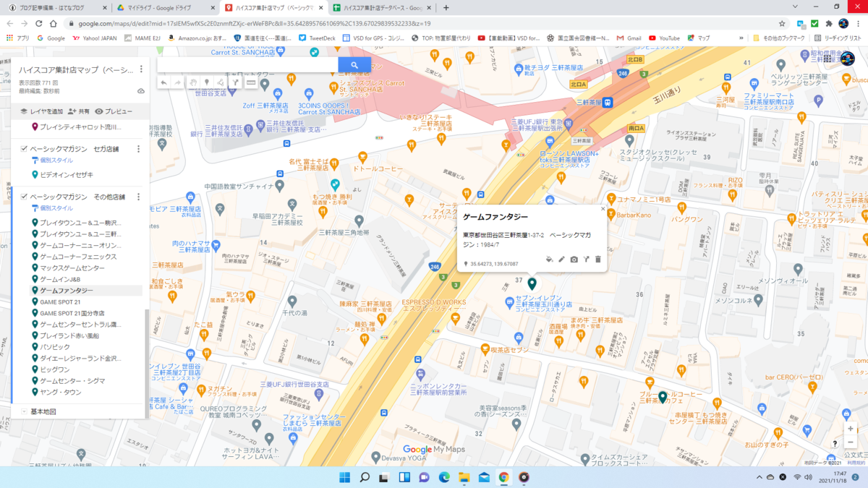Reload the page in Chrome
Image resolution: width=868 pixels, height=488 pixels.
click(x=39, y=23)
